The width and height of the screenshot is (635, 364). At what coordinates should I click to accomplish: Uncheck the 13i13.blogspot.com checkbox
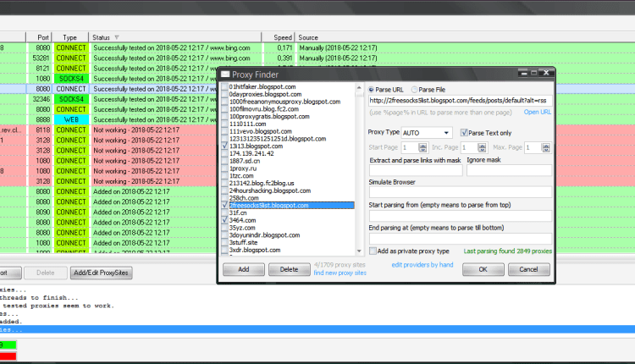coord(225,146)
